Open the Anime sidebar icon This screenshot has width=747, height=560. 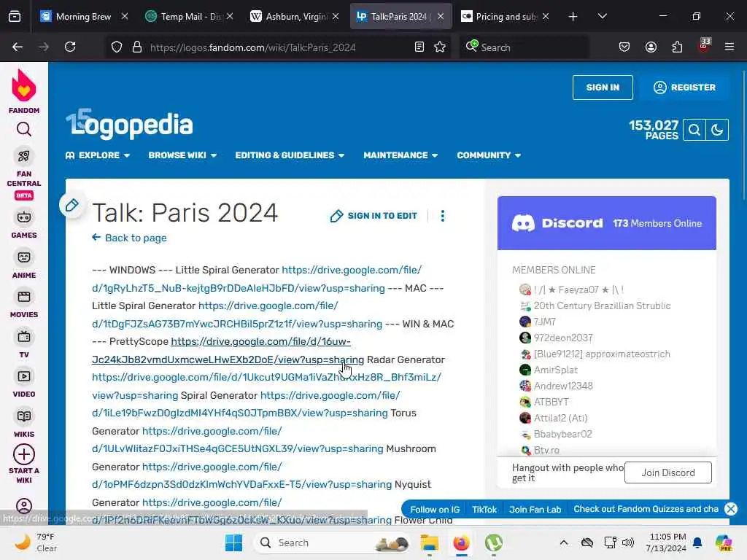[x=24, y=257]
